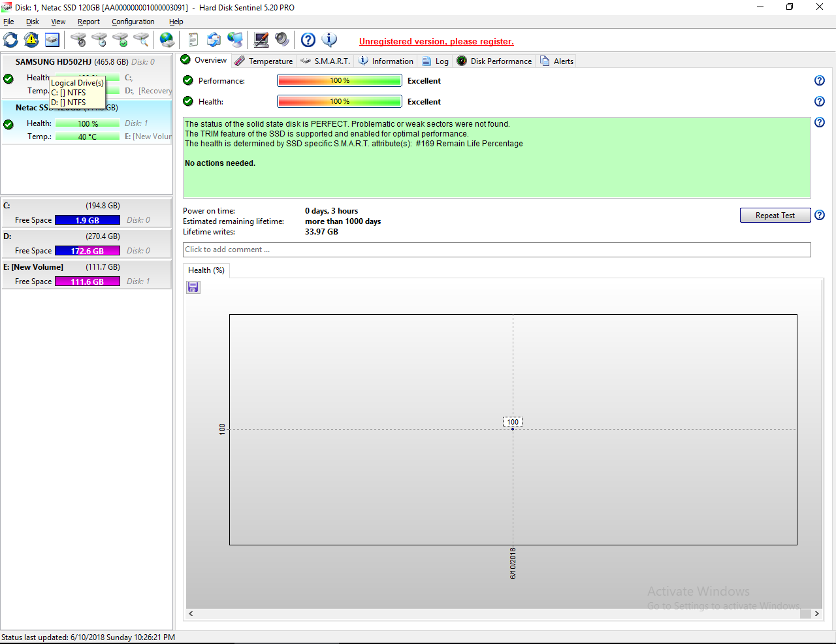Click the document report toolbar icon
This screenshot has width=836, height=644.
[x=193, y=40]
